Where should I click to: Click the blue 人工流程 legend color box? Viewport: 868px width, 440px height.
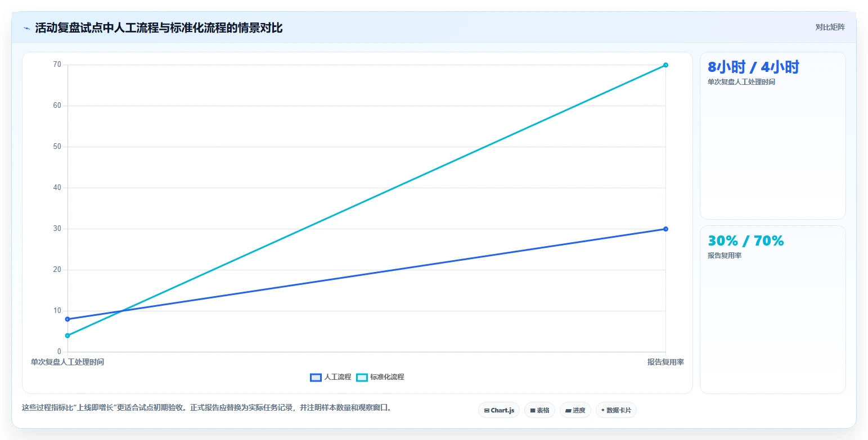click(316, 377)
